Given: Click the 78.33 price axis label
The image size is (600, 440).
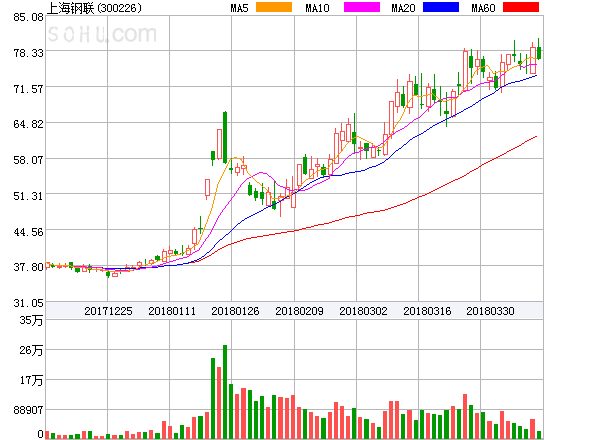Looking at the screenshot, I should tap(28, 53).
